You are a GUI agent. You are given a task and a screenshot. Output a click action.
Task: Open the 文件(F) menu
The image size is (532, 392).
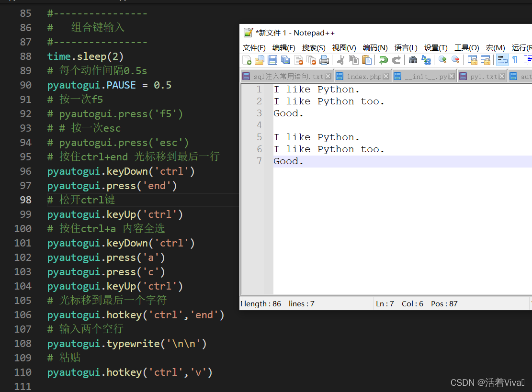coord(254,48)
